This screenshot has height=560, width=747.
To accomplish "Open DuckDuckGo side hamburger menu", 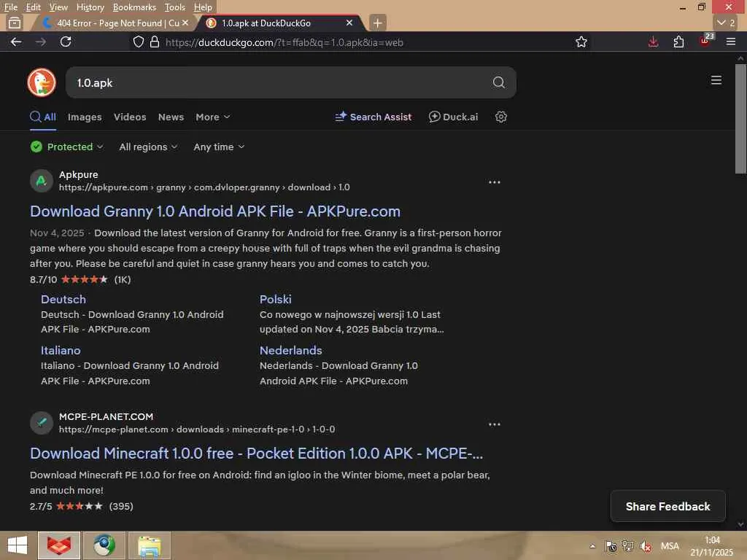I will (x=716, y=80).
